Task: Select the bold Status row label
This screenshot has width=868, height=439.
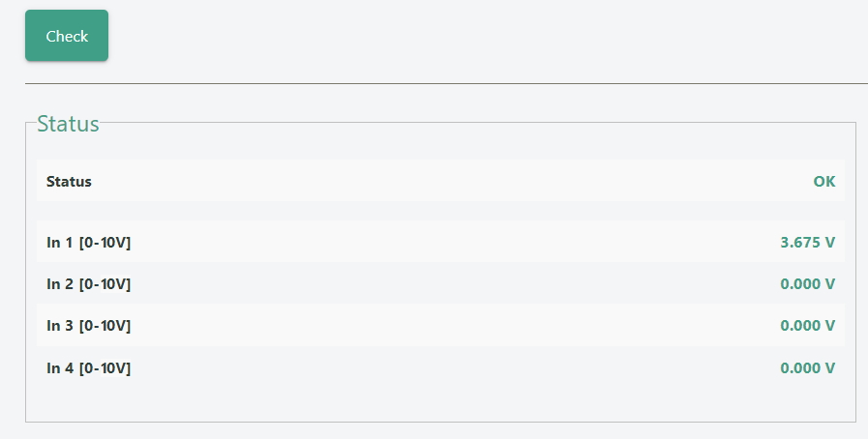Action: pyautogui.click(x=69, y=182)
